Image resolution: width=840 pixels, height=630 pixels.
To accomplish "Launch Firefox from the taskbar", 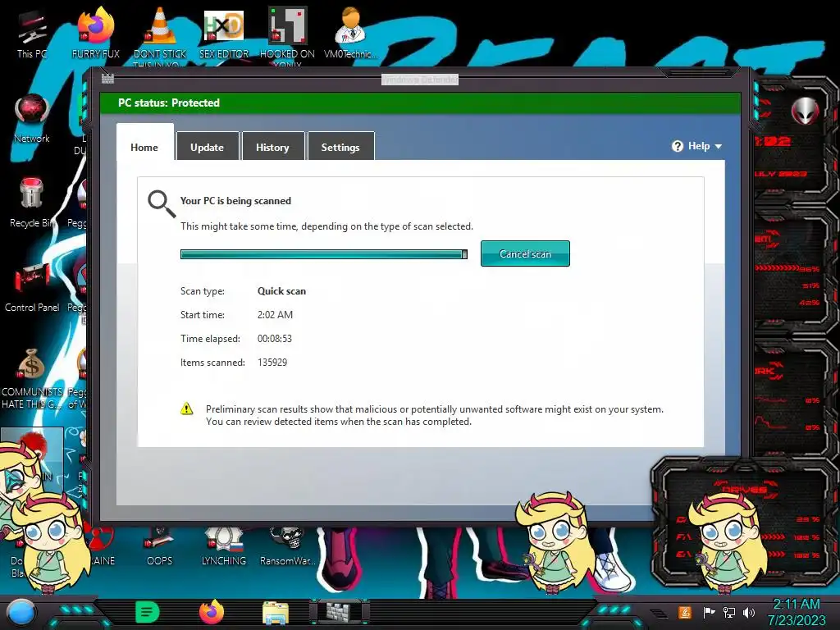I will (212, 612).
